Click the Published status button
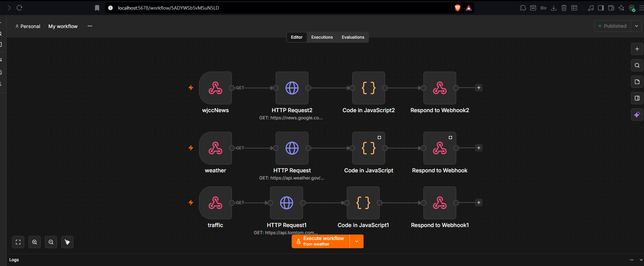Viewport: 644px width, 266px height. (613, 26)
